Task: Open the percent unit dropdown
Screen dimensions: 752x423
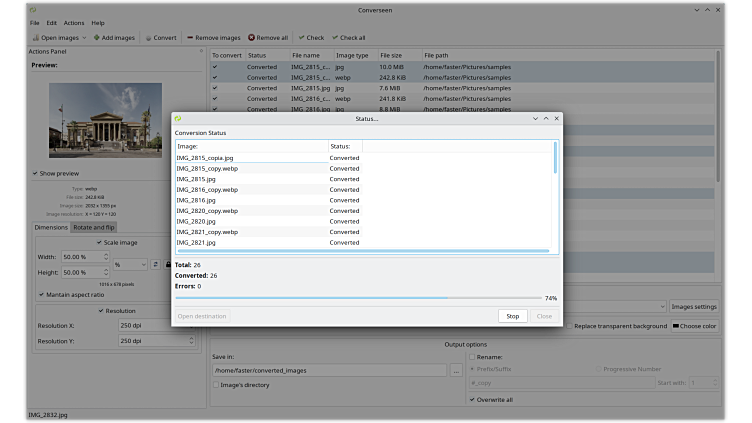Action: tap(130, 264)
